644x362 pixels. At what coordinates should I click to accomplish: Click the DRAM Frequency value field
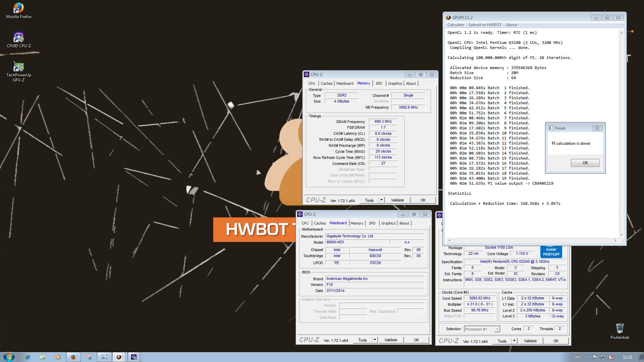(383, 121)
